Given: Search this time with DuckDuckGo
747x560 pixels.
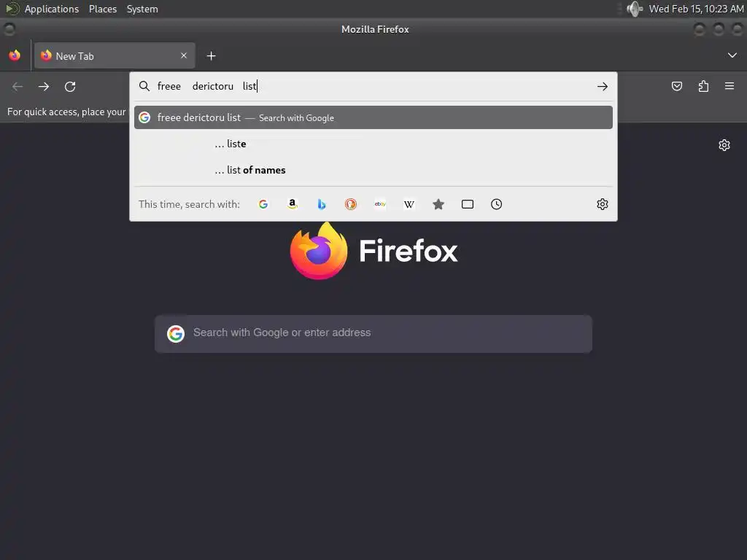Looking at the screenshot, I should point(351,204).
